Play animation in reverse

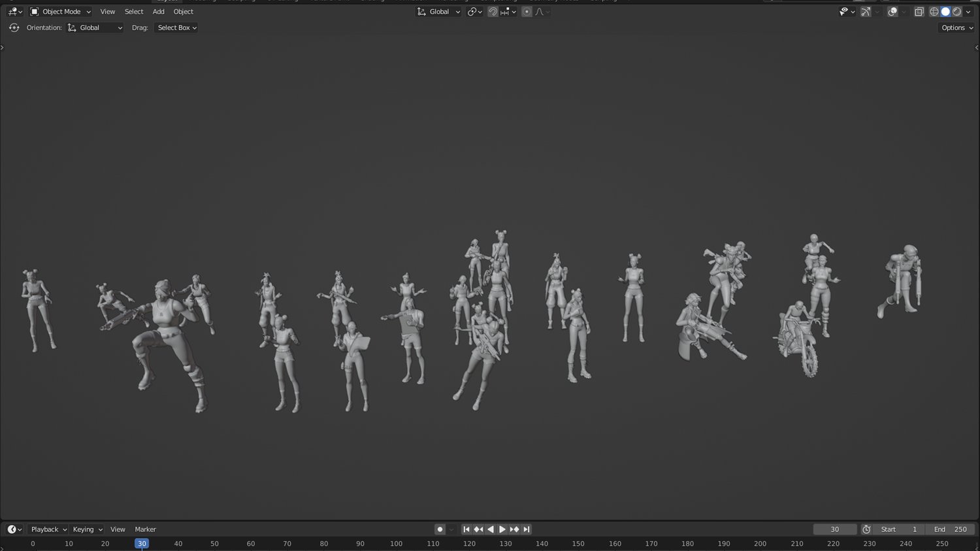point(490,529)
